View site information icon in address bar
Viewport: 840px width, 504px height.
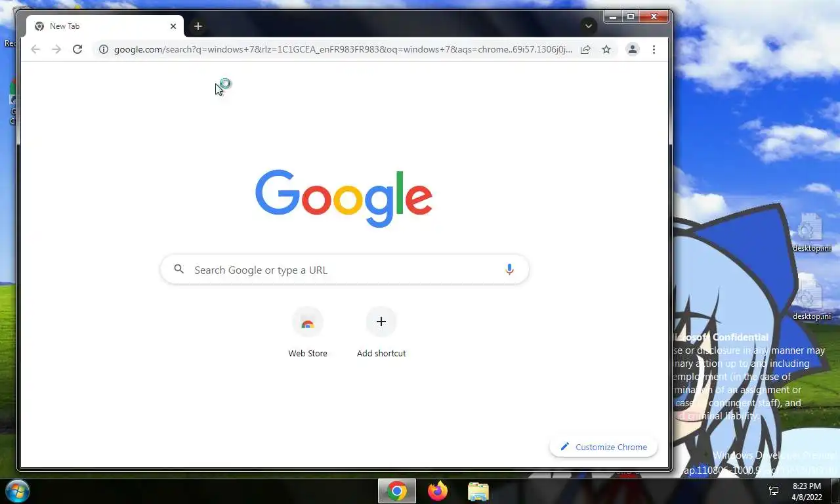coord(103,49)
